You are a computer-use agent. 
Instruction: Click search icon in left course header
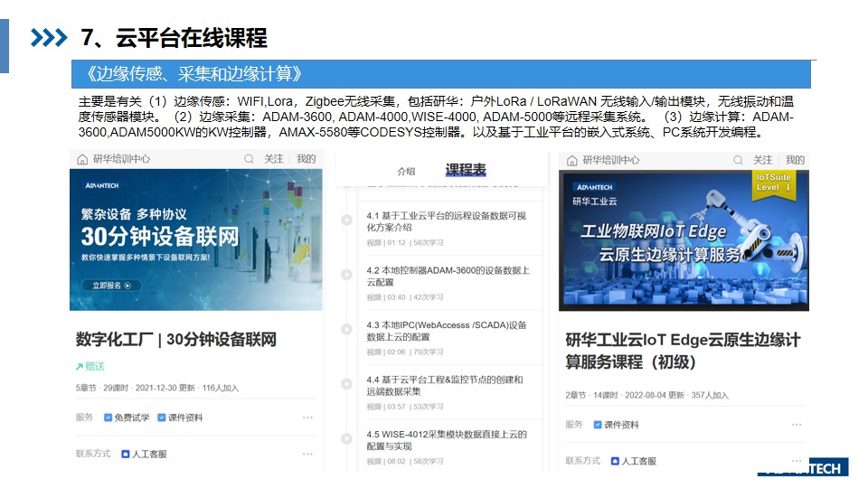click(250, 159)
